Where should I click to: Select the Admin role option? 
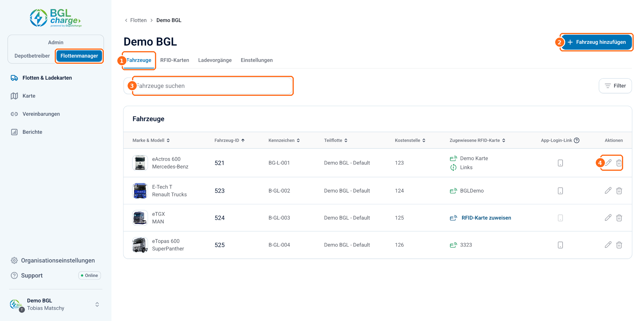click(56, 42)
